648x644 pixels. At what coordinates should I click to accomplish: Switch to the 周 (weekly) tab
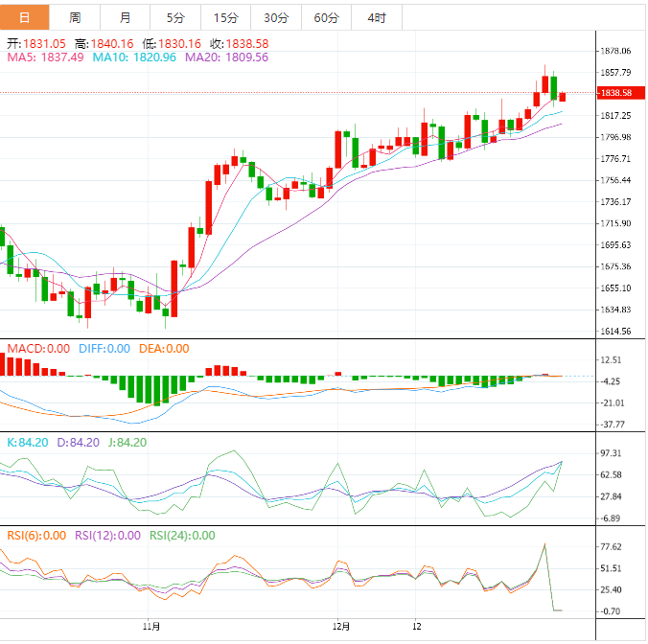pos(75,17)
